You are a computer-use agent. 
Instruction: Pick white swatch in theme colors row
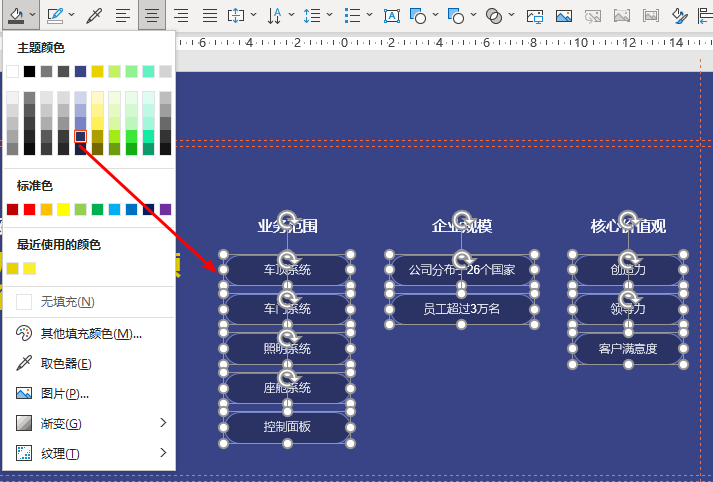coord(12,71)
